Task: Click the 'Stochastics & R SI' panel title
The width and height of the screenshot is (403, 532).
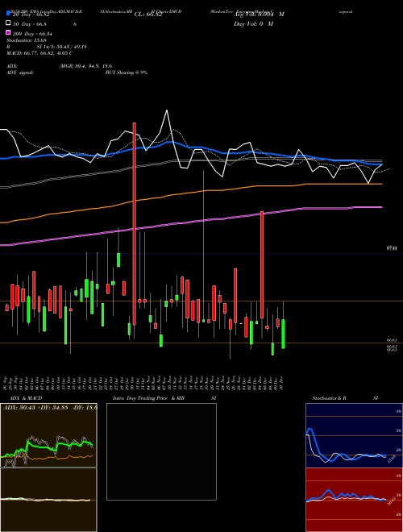Action: tap(345, 398)
